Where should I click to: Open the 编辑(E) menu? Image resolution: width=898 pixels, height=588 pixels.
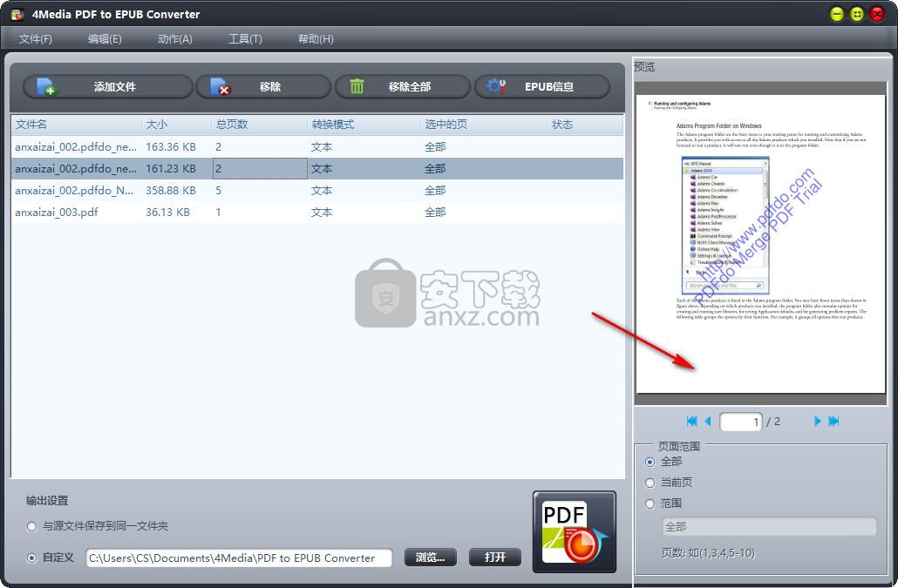[105, 39]
